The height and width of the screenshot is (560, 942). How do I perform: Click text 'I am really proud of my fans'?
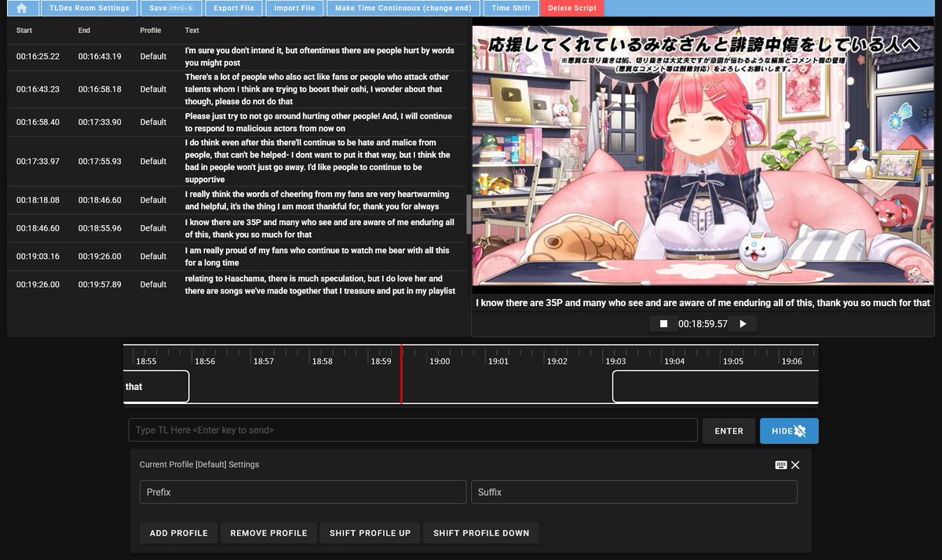tap(239, 250)
